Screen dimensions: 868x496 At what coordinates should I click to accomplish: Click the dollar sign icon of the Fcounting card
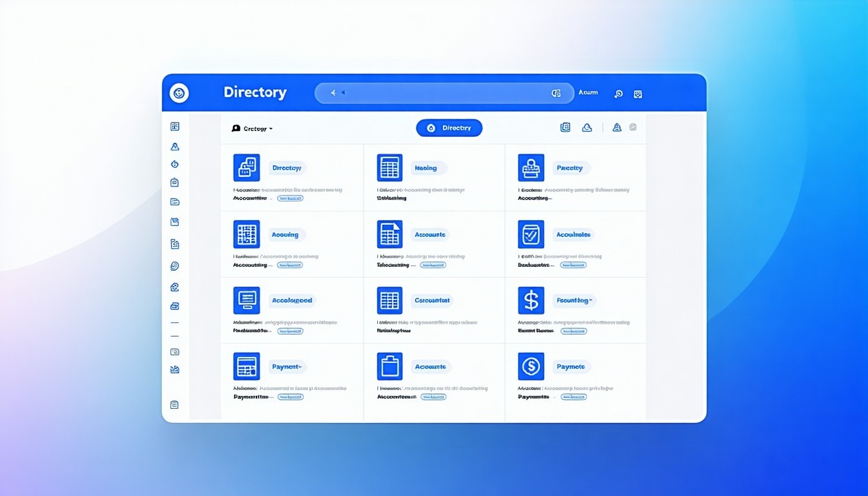tap(531, 300)
